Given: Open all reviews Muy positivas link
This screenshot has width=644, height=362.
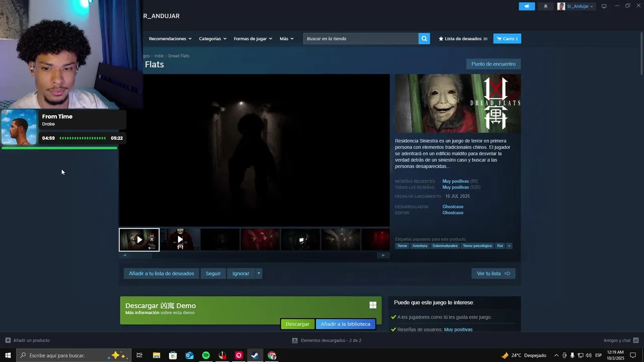Looking at the screenshot, I should coord(455,187).
